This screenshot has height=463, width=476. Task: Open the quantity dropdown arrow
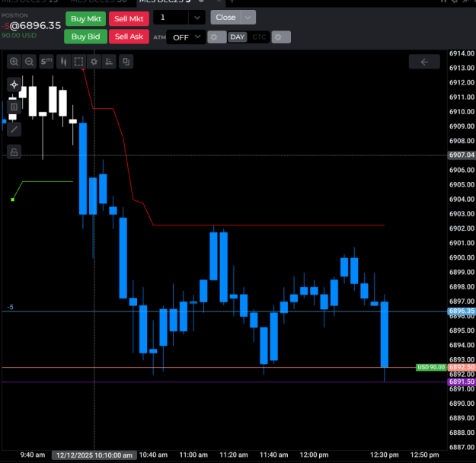click(197, 18)
